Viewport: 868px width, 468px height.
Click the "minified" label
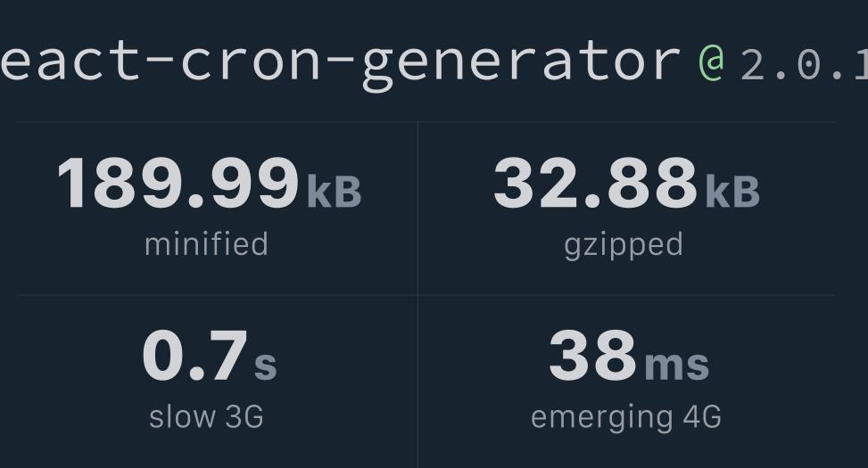tap(206, 244)
